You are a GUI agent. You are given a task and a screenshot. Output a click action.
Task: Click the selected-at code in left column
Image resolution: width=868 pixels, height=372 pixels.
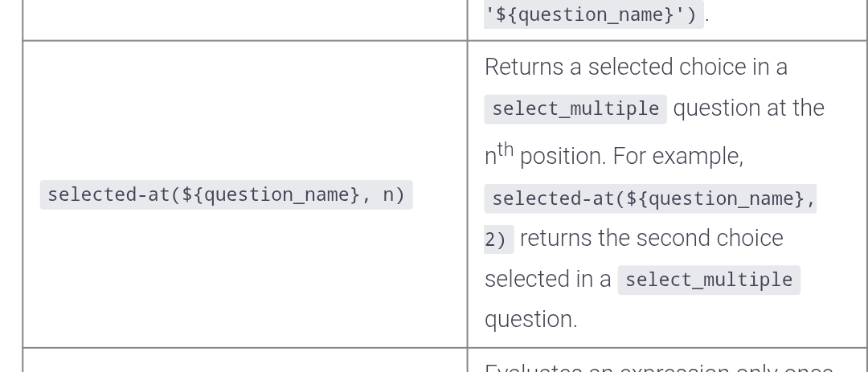(226, 194)
